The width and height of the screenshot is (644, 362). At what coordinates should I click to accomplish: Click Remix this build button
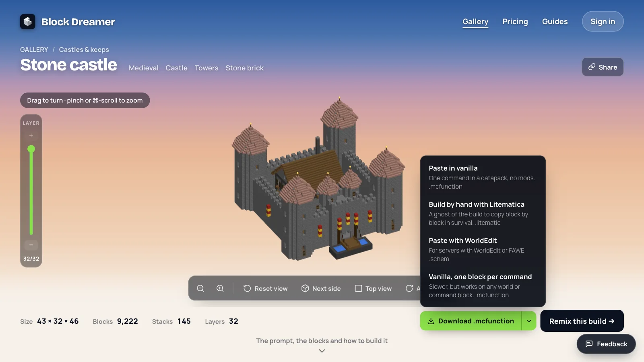pos(582,321)
